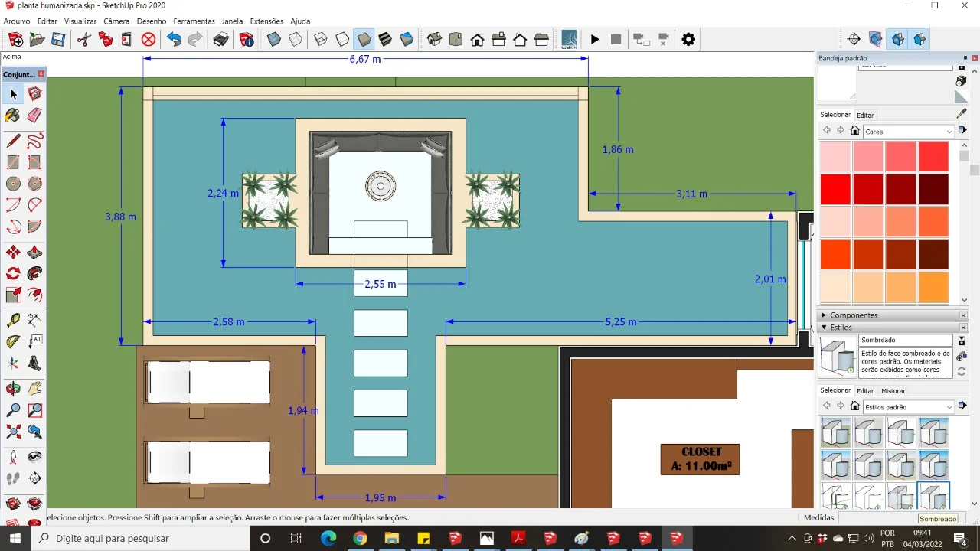The width and height of the screenshot is (980, 551).
Task: Pick the bright red color swatch
Action: [835, 189]
